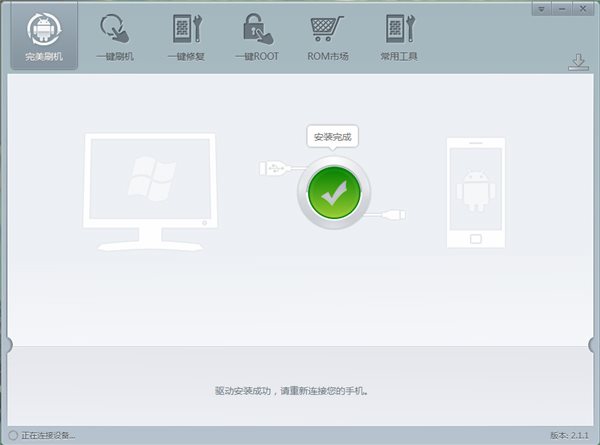This screenshot has width=600, height=445.
Task: Click the 安装完成 tooltip bubble
Action: (333, 137)
